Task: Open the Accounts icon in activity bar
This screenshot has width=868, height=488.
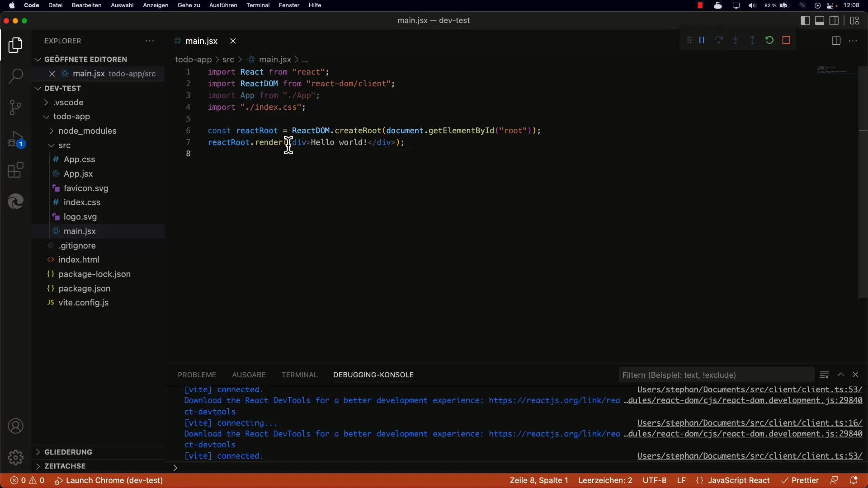Action: [15, 426]
